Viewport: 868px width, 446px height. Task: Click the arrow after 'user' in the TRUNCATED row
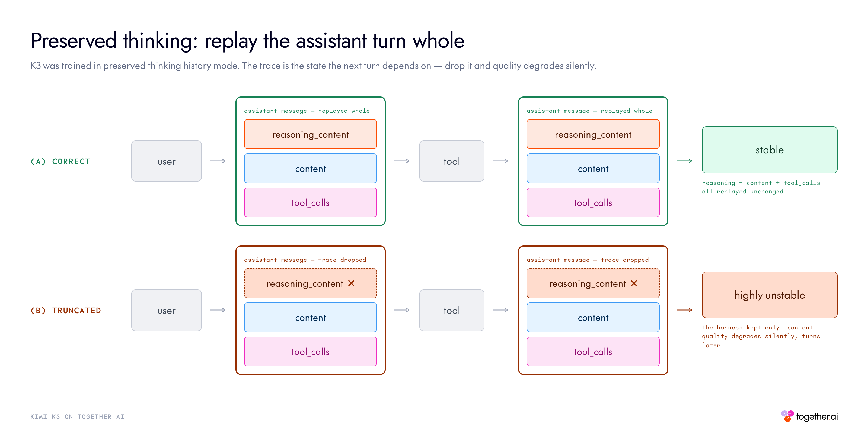tap(218, 310)
